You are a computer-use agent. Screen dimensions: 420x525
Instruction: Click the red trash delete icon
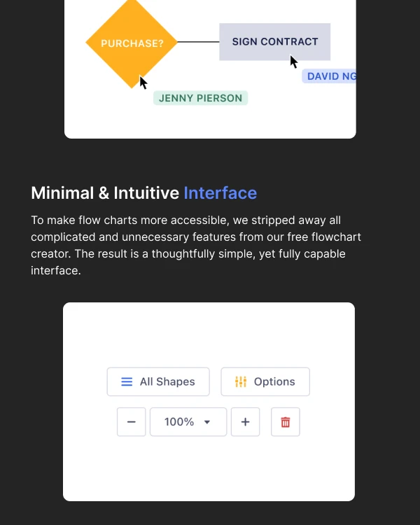(x=286, y=422)
